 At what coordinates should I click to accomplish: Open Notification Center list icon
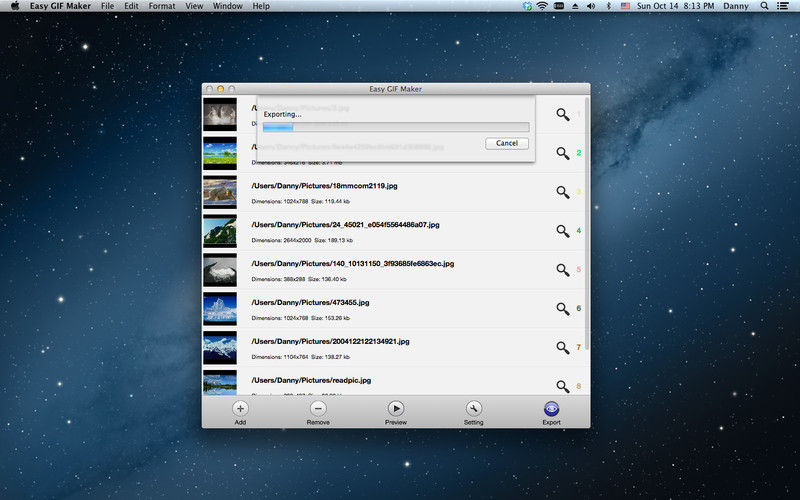click(782, 6)
